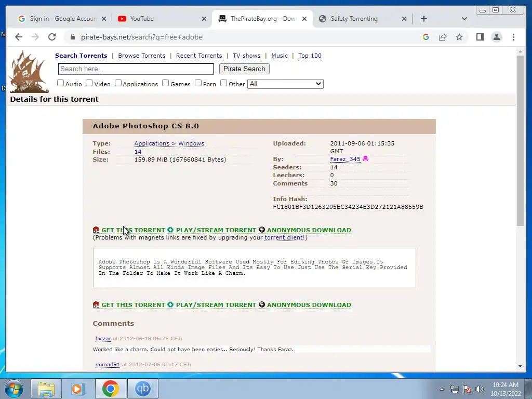Click the taskbar volume speaker icon
The width and height of the screenshot is (532, 399).
tap(480, 389)
